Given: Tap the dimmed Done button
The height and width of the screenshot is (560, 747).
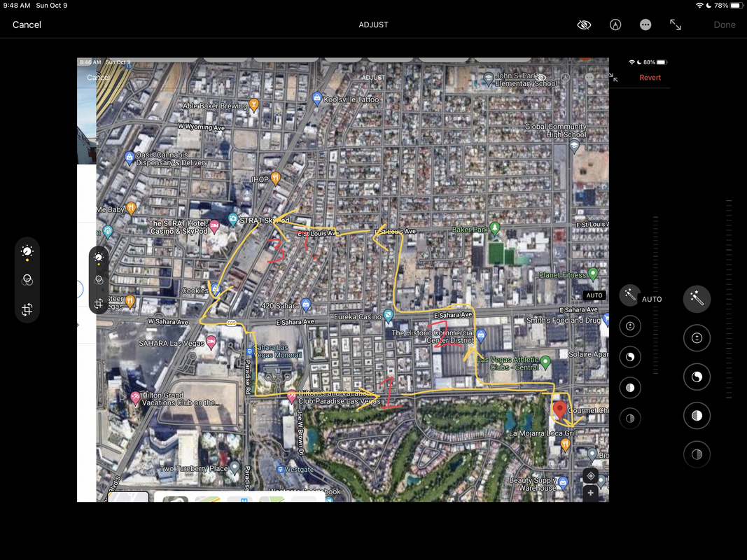Looking at the screenshot, I should click(724, 24).
